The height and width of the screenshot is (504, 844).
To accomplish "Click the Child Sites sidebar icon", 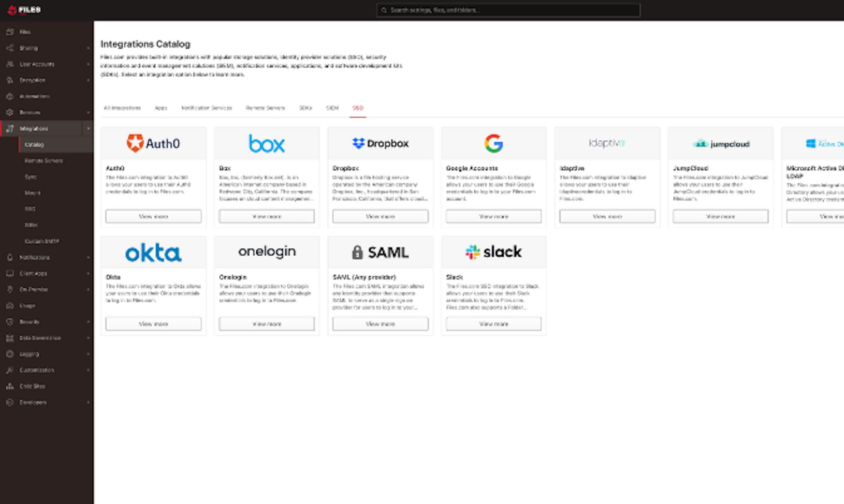I will click(10, 386).
